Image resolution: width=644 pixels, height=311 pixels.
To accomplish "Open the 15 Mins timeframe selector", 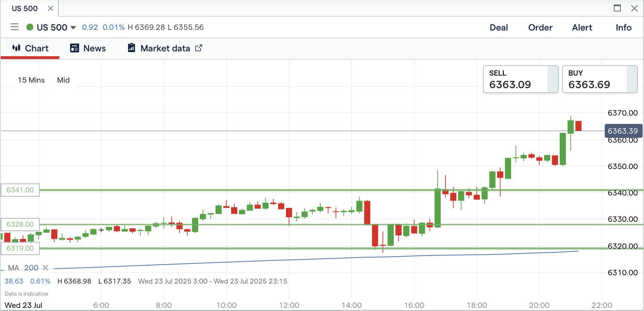I will coord(31,80).
